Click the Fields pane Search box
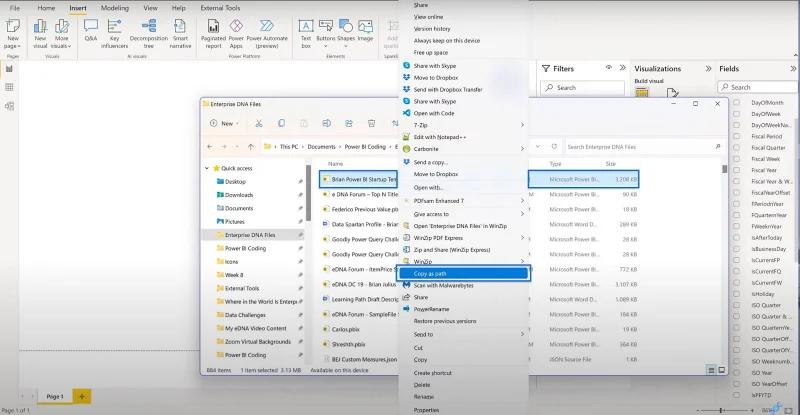Viewport: 800px width, 415px height. click(758, 87)
